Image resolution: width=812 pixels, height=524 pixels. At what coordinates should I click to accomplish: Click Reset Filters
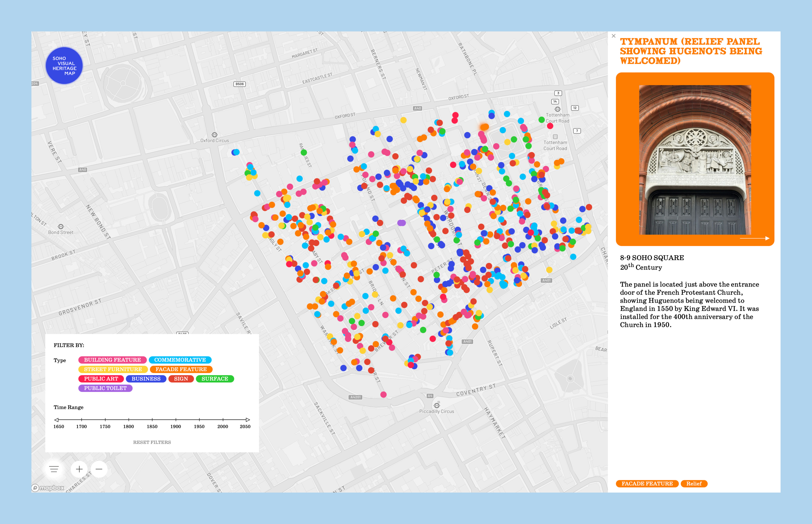[x=152, y=442]
